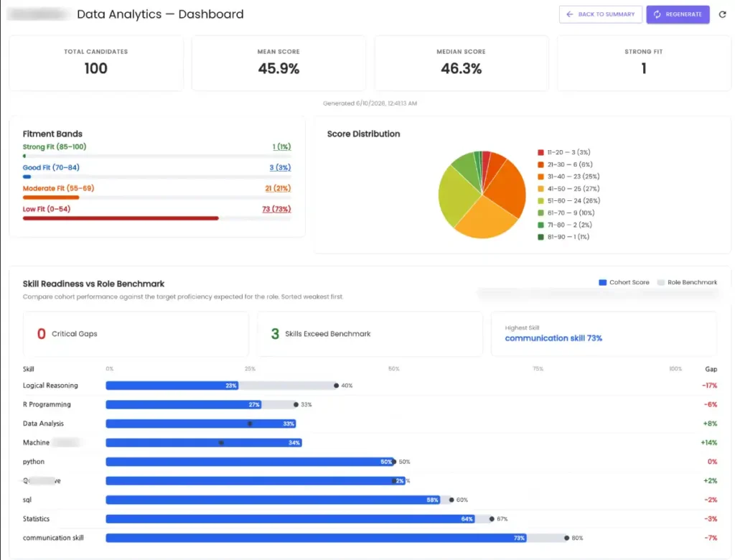This screenshot has height=560, width=735.
Task: Click the Logical Reasoning benchmark dot
Action: (x=336, y=386)
